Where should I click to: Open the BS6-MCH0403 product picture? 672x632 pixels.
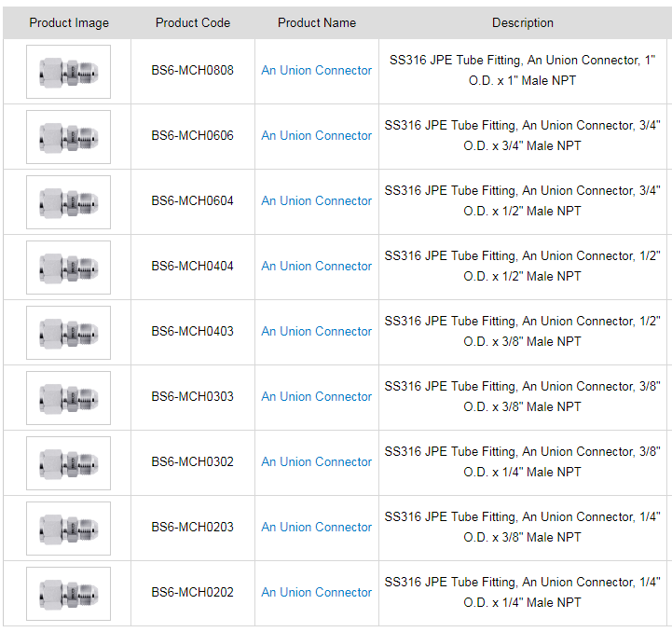[x=68, y=332]
